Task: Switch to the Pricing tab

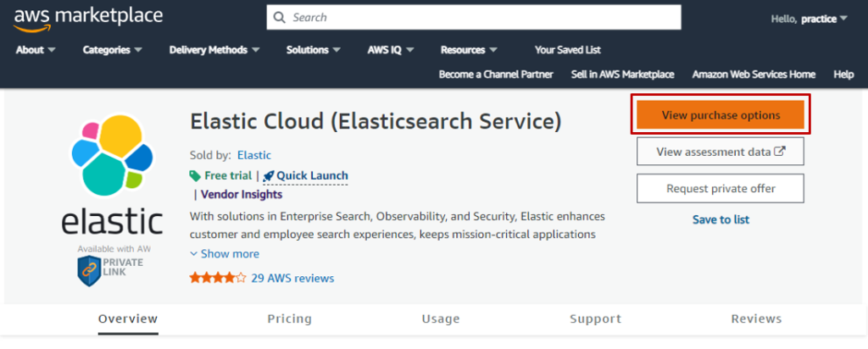Action: pyautogui.click(x=289, y=319)
